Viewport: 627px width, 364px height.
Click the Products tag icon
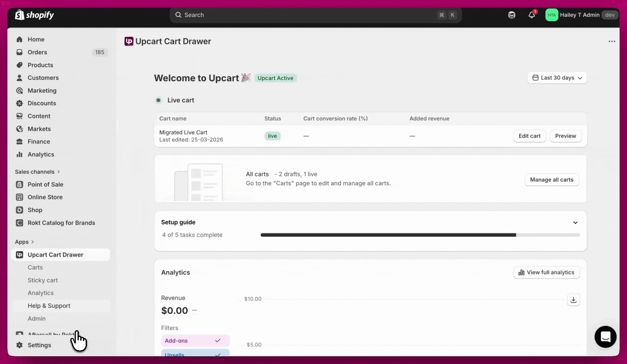pyautogui.click(x=20, y=65)
